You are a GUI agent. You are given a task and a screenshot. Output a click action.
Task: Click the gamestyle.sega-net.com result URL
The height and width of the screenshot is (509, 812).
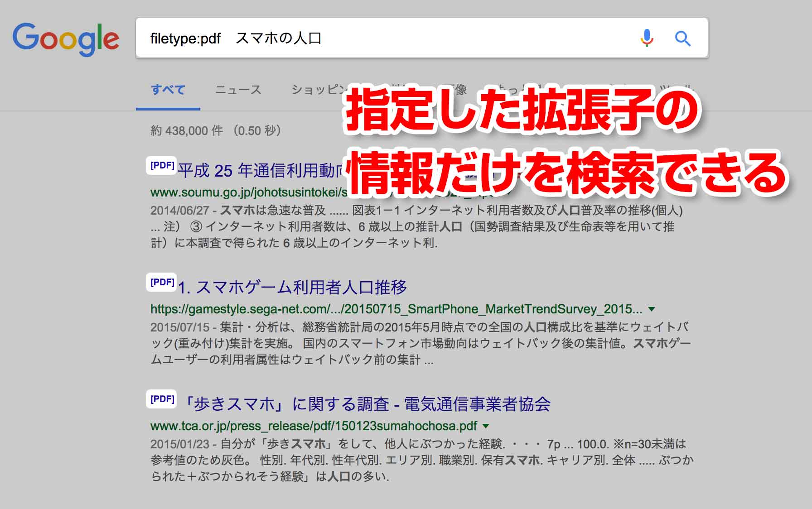[396, 309]
